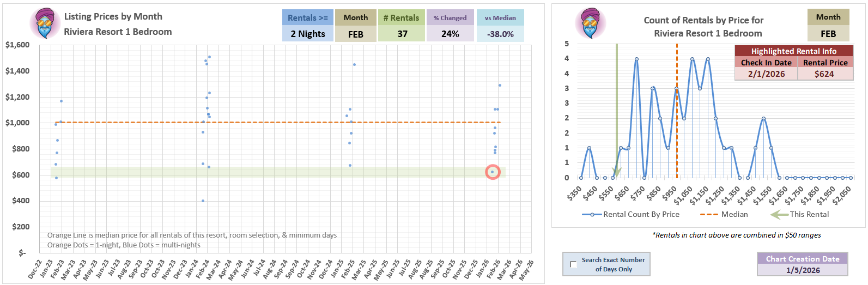The width and height of the screenshot is (868, 285).
Task: Click the Rental Count By Price legend marker
Action: [591, 215]
